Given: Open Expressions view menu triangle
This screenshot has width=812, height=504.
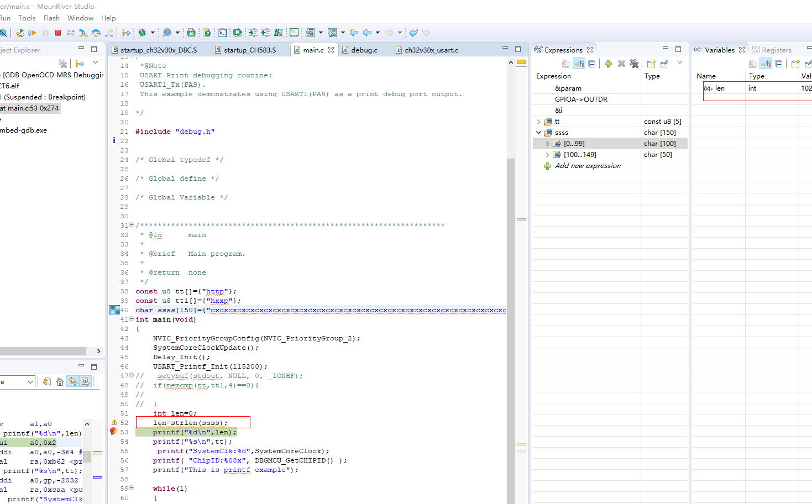Looking at the screenshot, I should click(680, 62).
